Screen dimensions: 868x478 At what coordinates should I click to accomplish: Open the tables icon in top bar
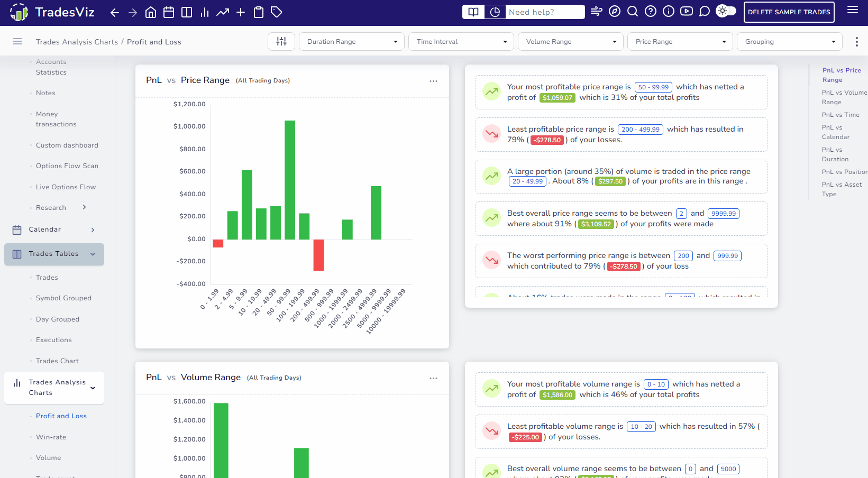[x=187, y=12]
